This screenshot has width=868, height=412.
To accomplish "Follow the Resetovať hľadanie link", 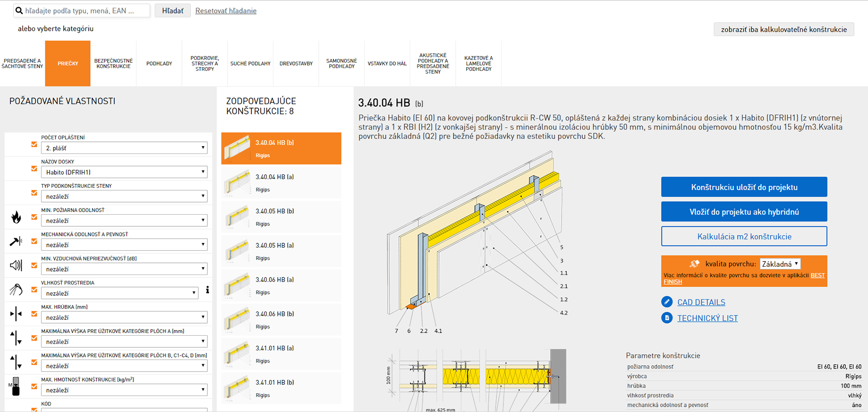I will [x=226, y=11].
